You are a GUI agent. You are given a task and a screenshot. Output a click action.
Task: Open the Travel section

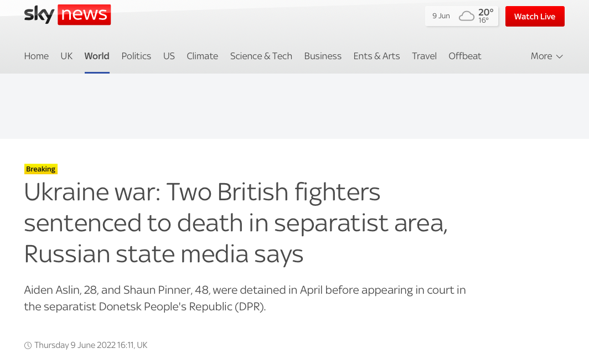[x=424, y=56]
